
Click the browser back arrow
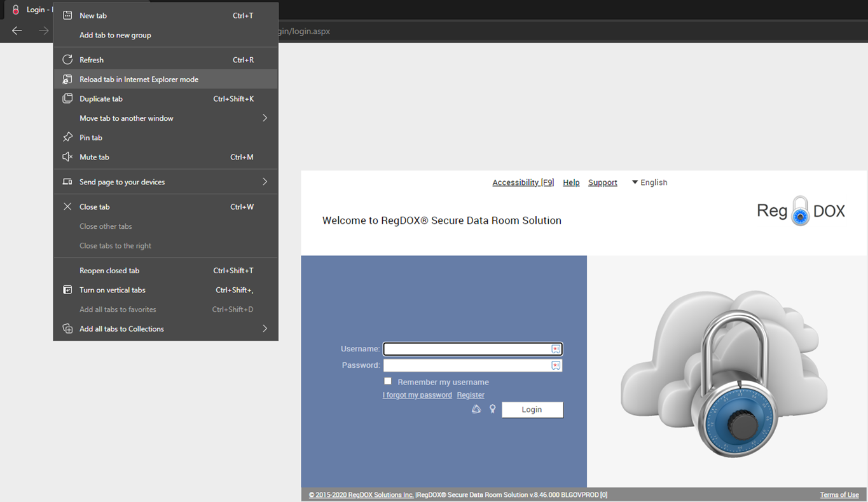click(x=17, y=31)
